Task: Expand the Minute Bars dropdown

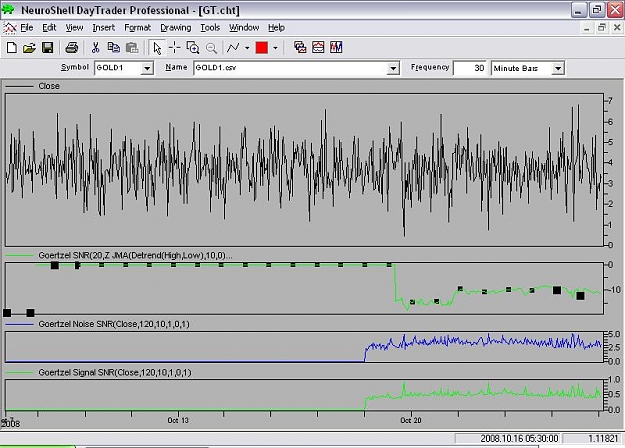Action: point(558,68)
